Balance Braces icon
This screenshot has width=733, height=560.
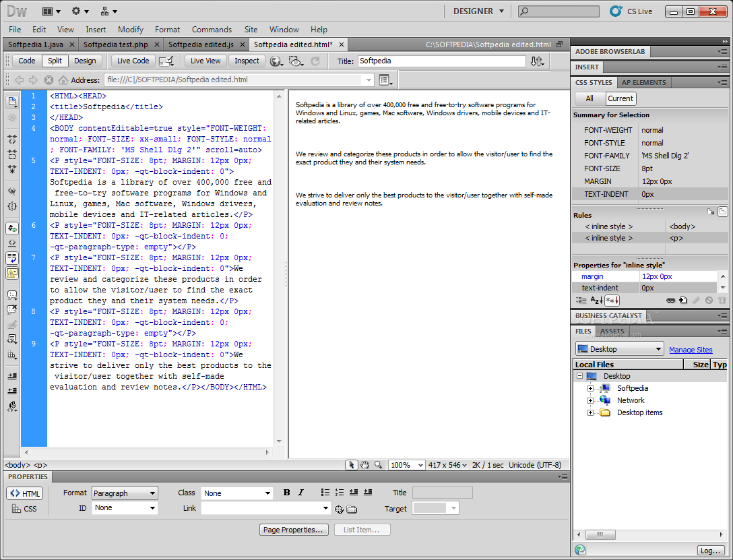click(12, 206)
